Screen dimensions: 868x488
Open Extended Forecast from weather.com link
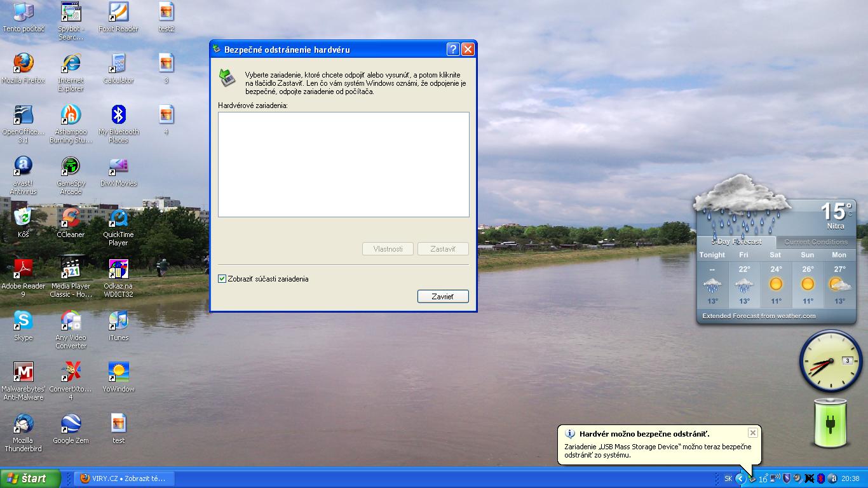click(759, 316)
